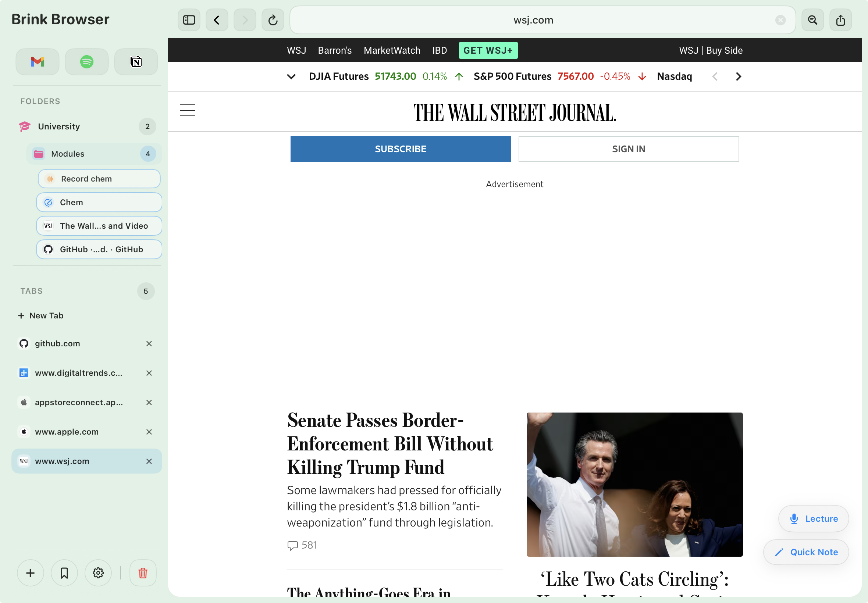
Task: Open the Spotify pinned shortcut
Action: (x=86, y=61)
